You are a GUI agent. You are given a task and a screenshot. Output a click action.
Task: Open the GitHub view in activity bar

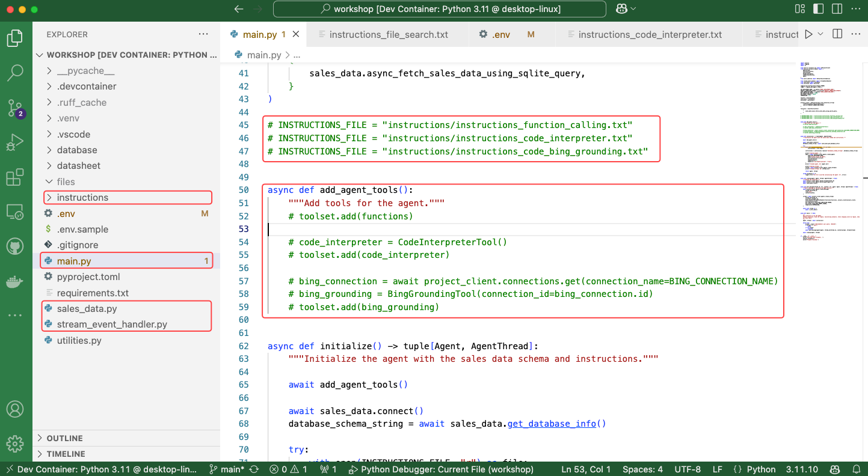coord(15,246)
